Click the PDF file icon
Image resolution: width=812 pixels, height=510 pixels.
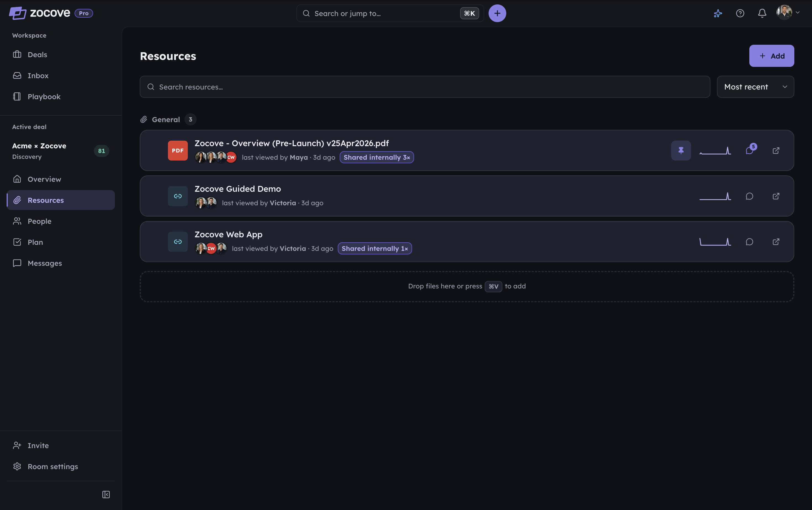tap(178, 151)
